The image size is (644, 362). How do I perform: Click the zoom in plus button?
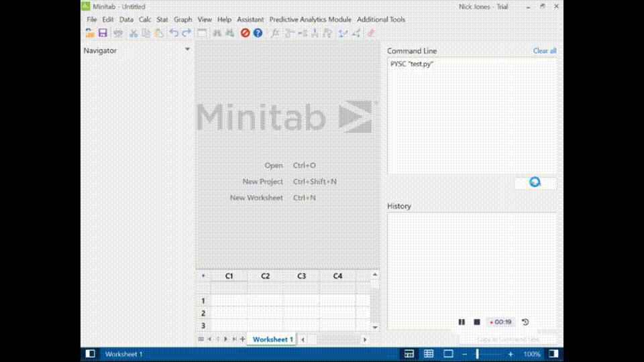[511, 354]
